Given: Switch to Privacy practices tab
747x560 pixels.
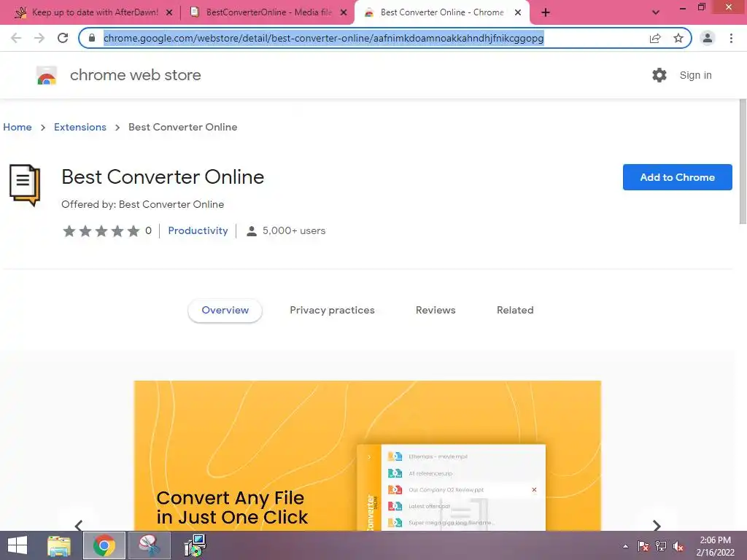Looking at the screenshot, I should coord(332,310).
